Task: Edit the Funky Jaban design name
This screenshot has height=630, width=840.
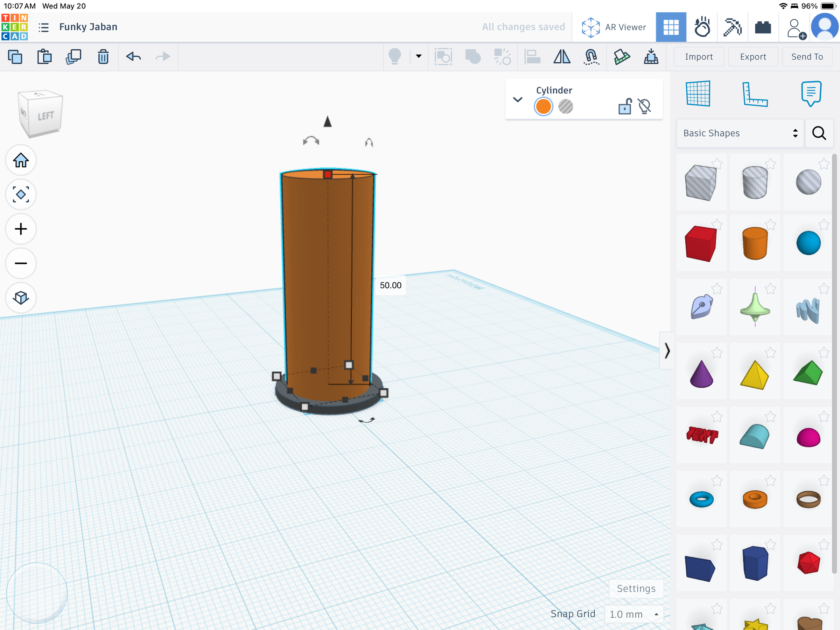Action: coord(88,27)
